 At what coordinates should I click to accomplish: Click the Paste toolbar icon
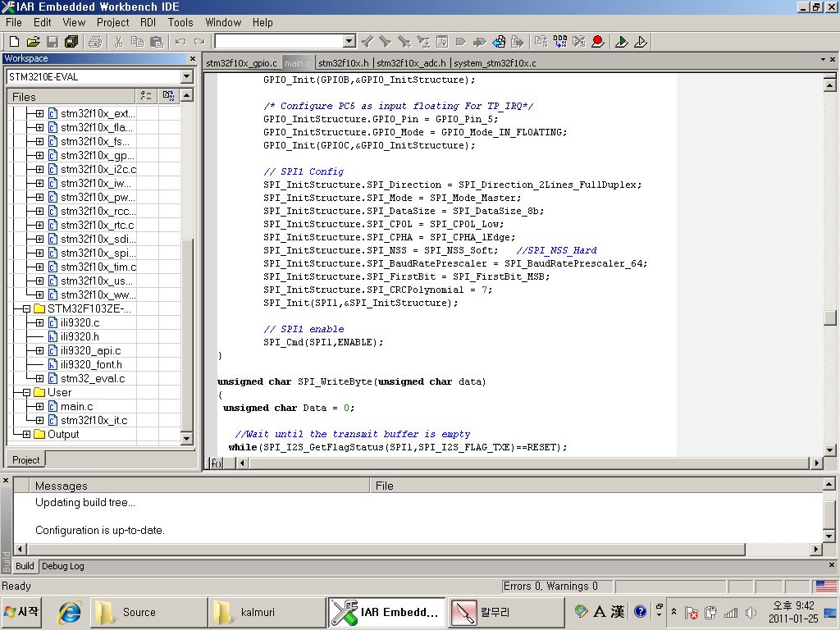pos(157,41)
